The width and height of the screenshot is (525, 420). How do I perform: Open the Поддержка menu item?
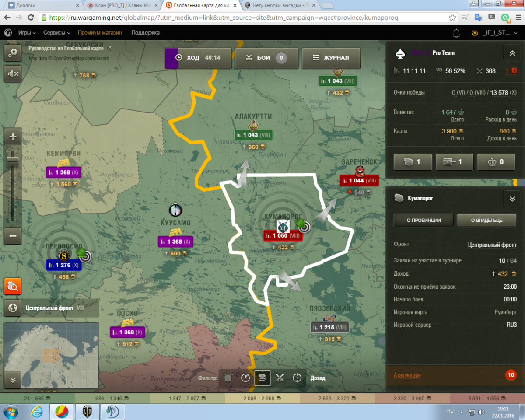coord(146,33)
